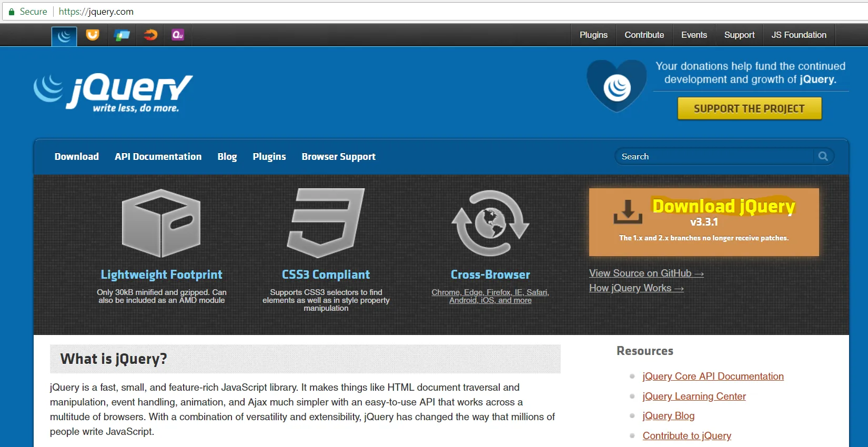Click the CSS3 Compliant heading

tap(326, 275)
